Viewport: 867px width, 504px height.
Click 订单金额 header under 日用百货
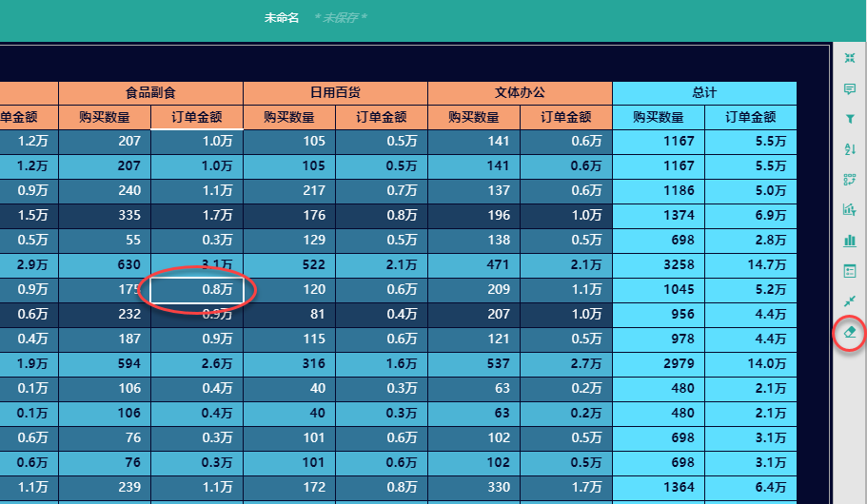(x=381, y=117)
